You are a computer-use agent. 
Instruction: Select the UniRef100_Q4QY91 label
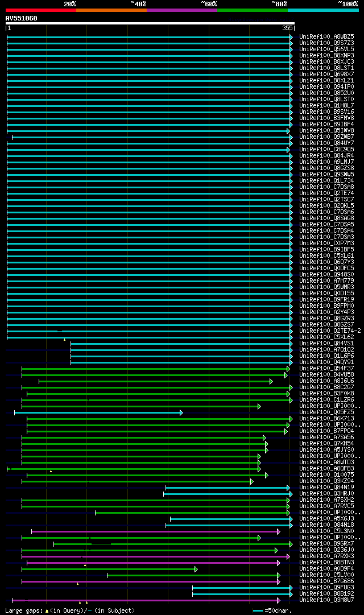point(326,362)
